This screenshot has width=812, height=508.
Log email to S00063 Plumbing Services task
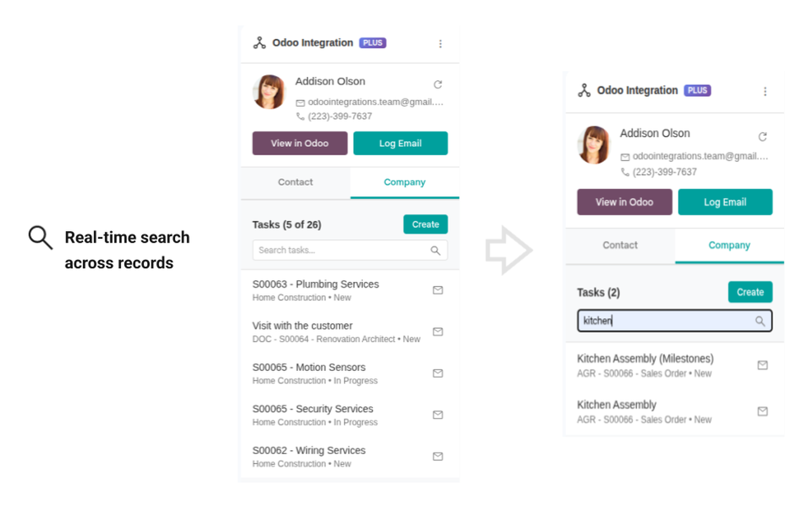(438, 290)
